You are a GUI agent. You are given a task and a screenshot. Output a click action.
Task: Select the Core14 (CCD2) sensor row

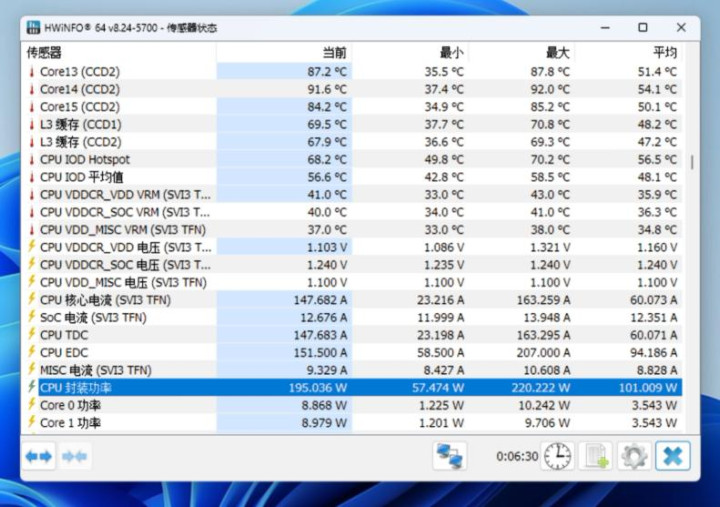pos(352,89)
